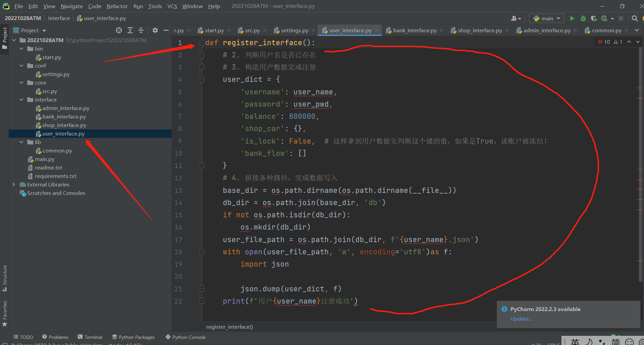Expand External Libraries node
Image resolution: width=644 pixels, height=345 pixels.
[14, 184]
